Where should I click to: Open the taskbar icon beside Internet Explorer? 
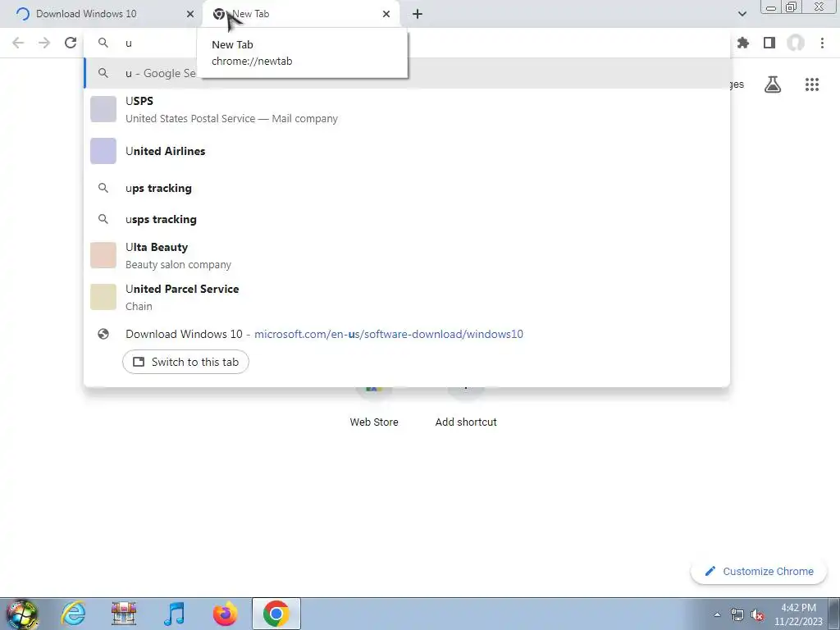click(x=124, y=614)
